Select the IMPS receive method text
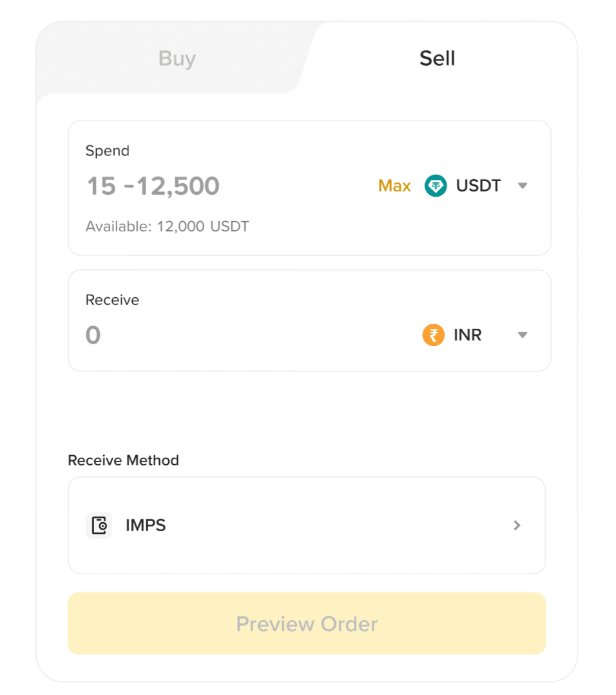This screenshot has height=695, width=616. click(x=146, y=525)
